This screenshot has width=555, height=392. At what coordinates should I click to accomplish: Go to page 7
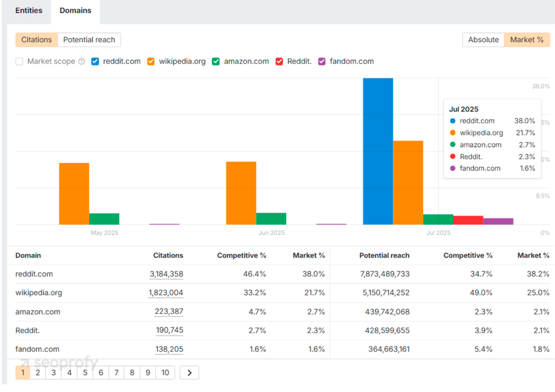pyautogui.click(x=116, y=373)
